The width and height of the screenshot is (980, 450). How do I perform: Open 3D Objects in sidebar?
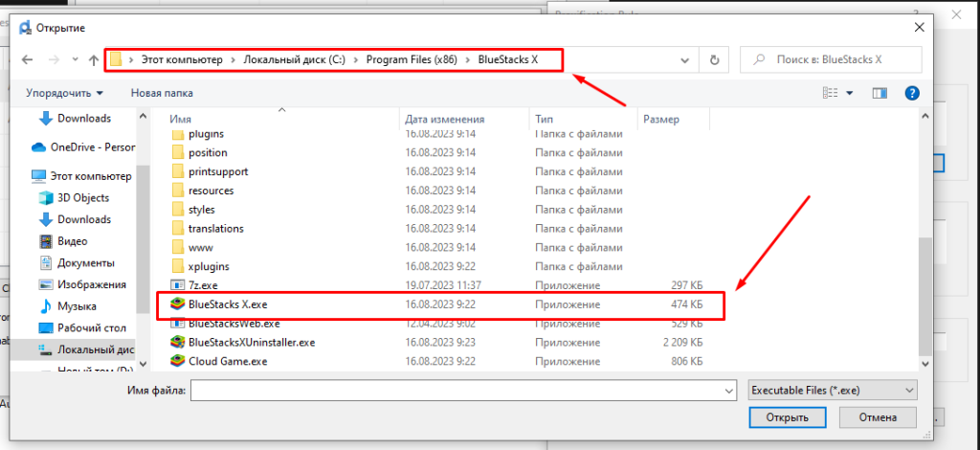[x=83, y=197]
